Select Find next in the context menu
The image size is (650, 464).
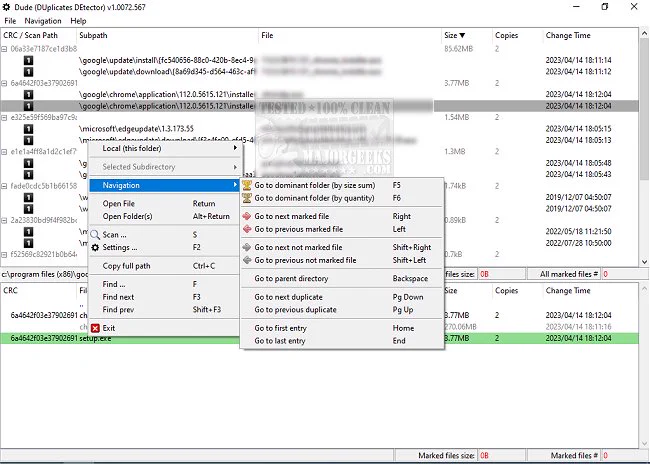(x=164, y=297)
